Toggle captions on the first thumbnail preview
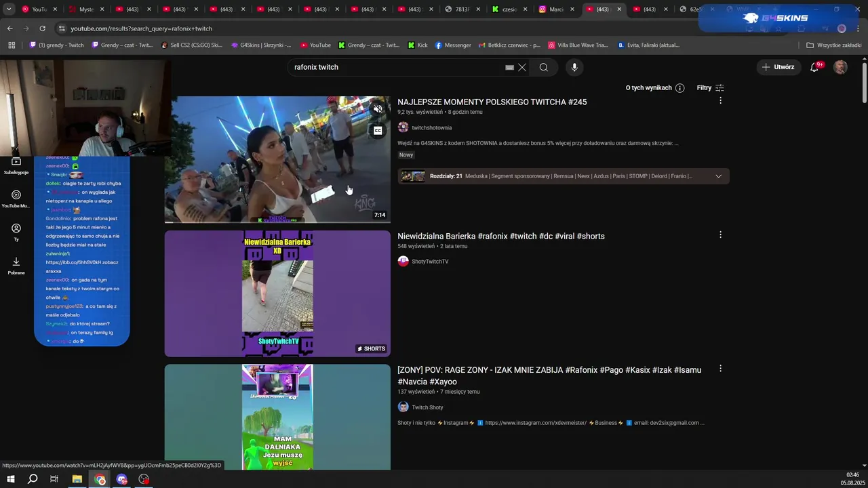Image resolution: width=868 pixels, height=488 pixels. click(378, 131)
